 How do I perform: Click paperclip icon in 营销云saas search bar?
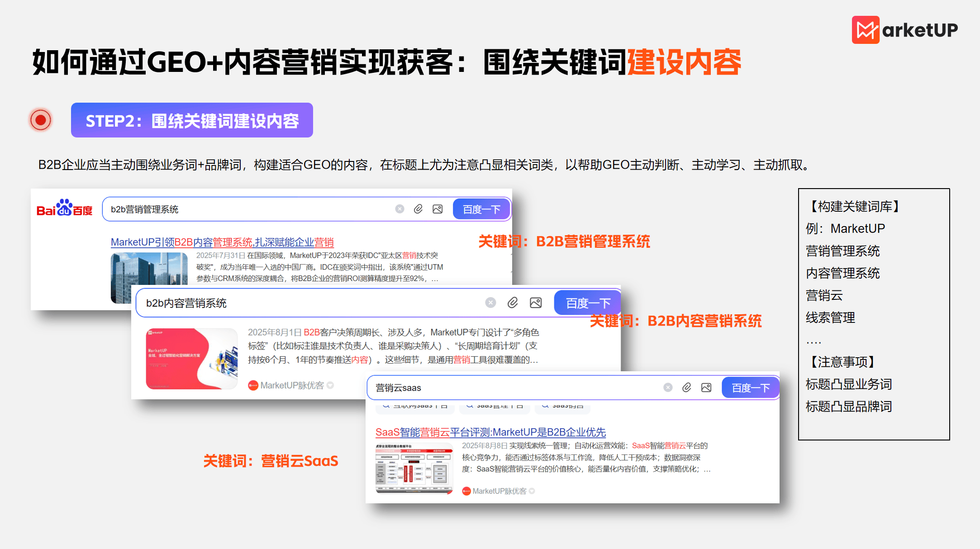[687, 388]
